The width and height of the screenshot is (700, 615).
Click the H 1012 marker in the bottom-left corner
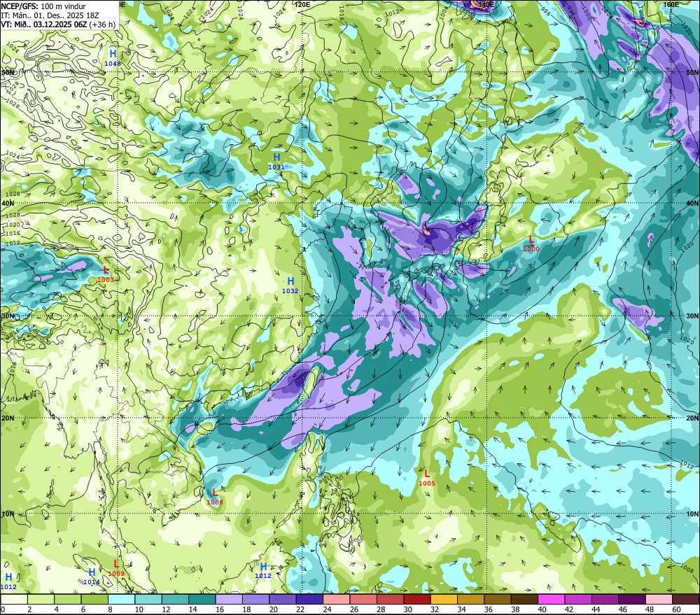tap(8, 581)
